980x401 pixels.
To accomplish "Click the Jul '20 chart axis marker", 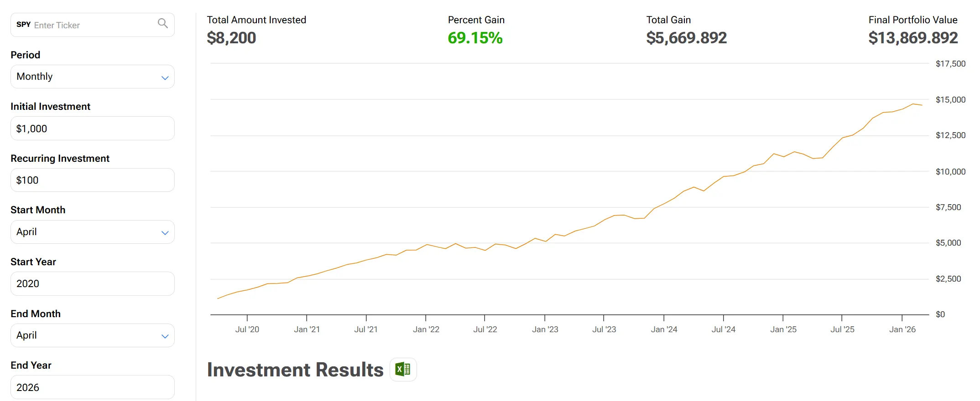I will point(247,329).
